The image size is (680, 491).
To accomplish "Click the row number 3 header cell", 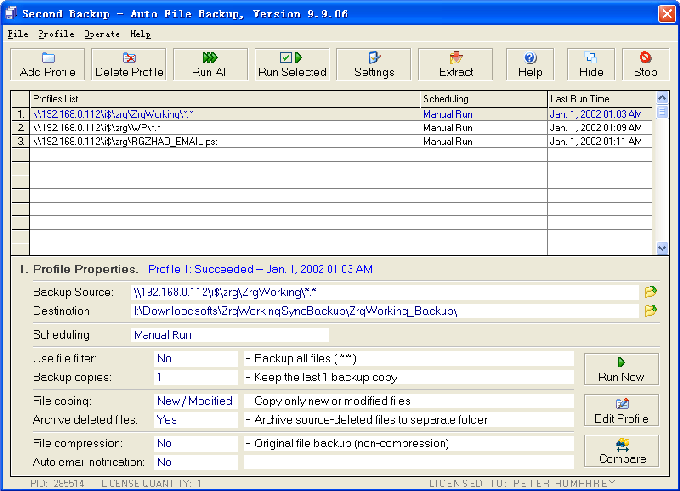I will point(20,141).
